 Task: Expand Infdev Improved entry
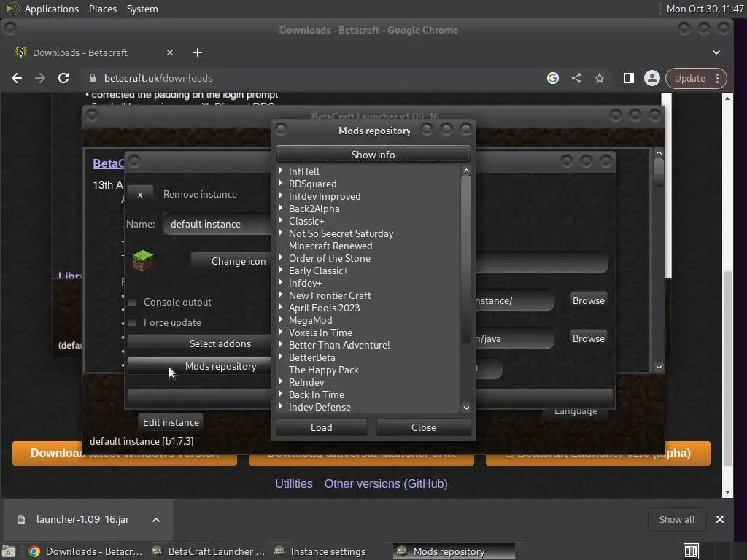(281, 195)
